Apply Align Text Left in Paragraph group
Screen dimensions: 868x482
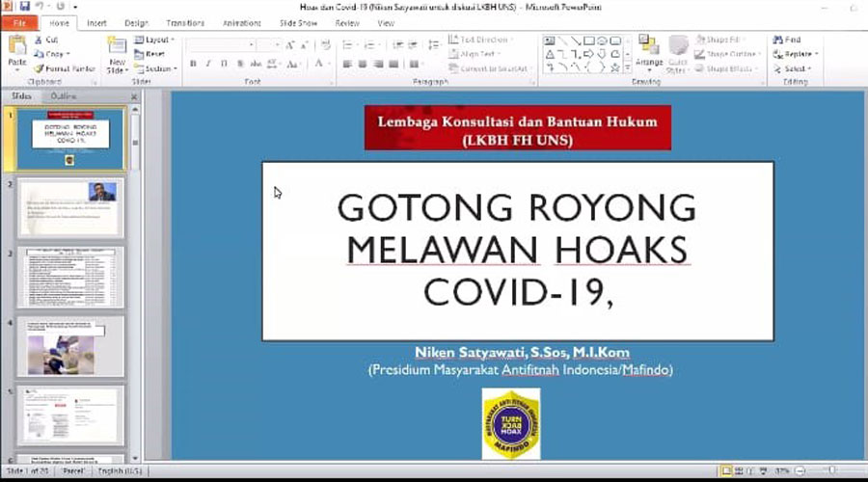[347, 65]
